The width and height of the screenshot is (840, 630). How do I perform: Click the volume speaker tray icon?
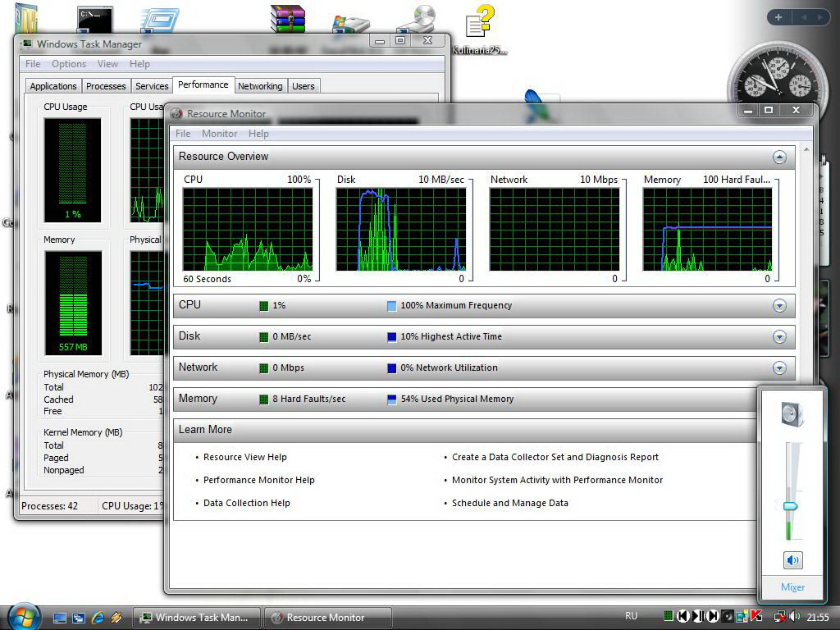click(x=794, y=617)
